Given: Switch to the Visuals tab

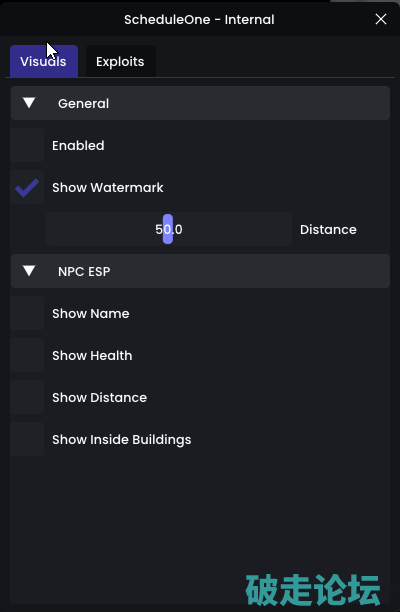Looking at the screenshot, I should [x=44, y=61].
